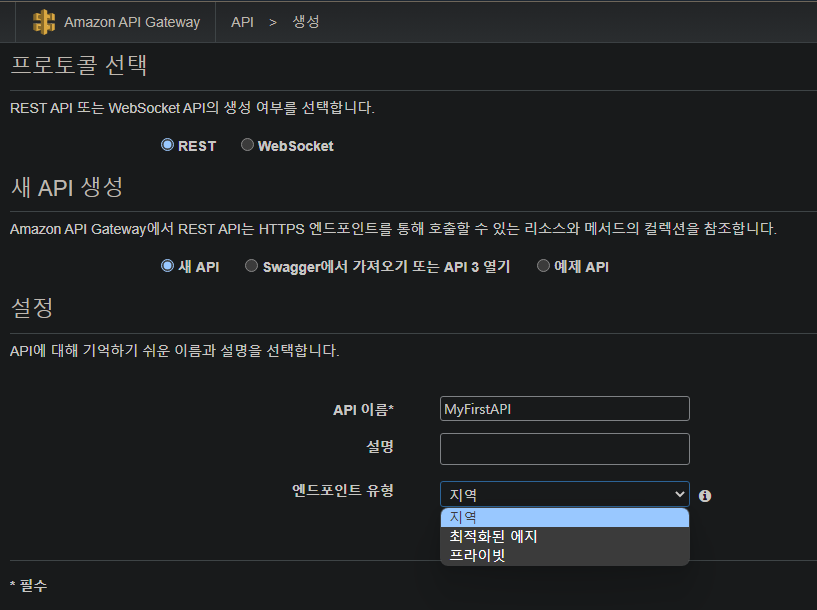The image size is (817, 610).
Task: Choose the 새 API radio option
Action: [167, 266]
